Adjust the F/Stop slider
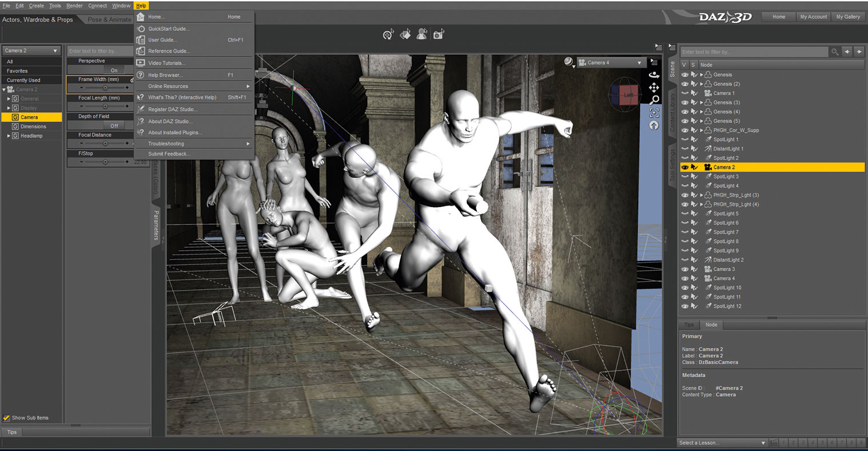 (105, 162)
